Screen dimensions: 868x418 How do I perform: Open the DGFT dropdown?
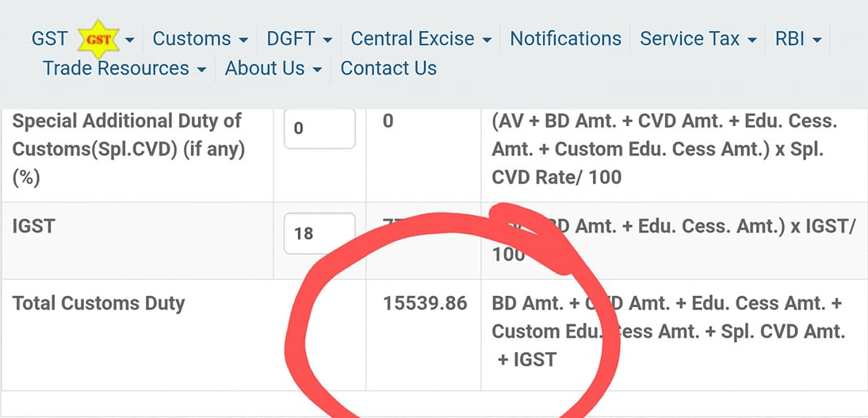(x=300, y=39)
